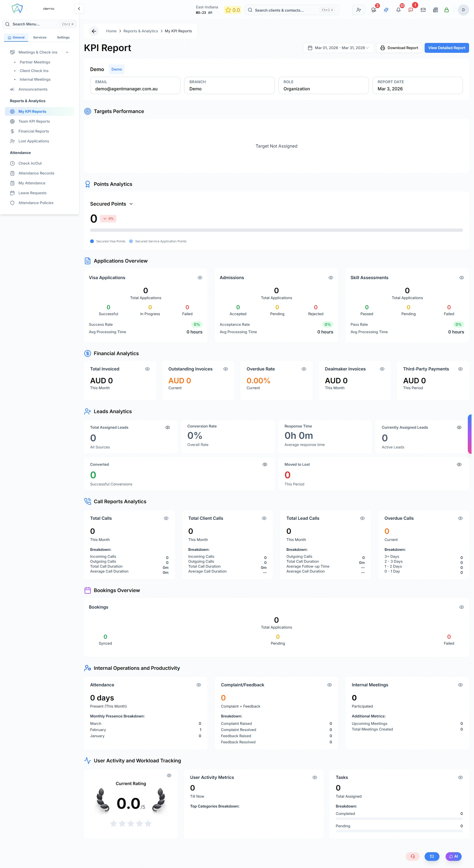Open the red alert message icon
This screenshot has width=474, height=868.
click(x=411, y=10)
